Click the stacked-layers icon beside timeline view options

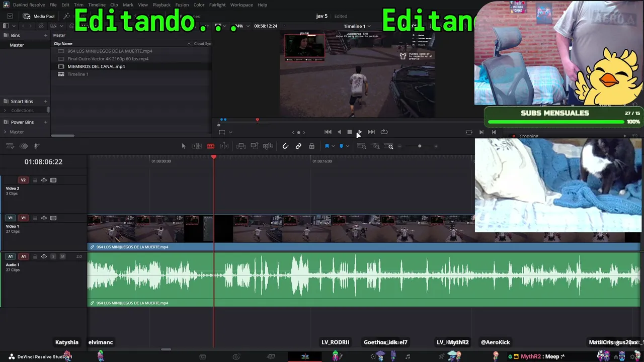pyautogui.click(x=24, y=146)
